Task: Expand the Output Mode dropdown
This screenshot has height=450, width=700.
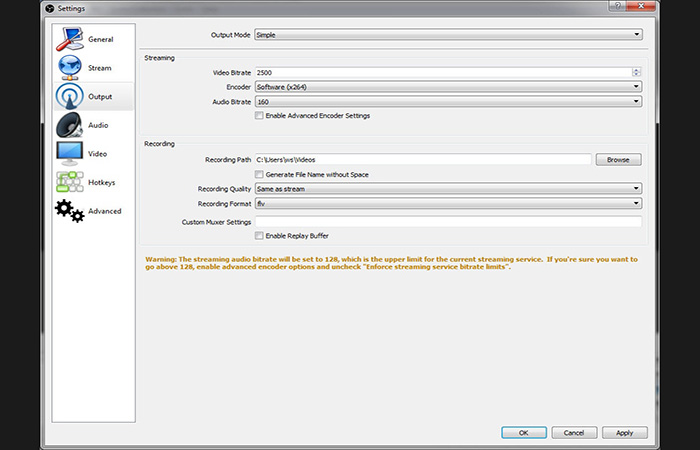Action: tap(447, 34)
